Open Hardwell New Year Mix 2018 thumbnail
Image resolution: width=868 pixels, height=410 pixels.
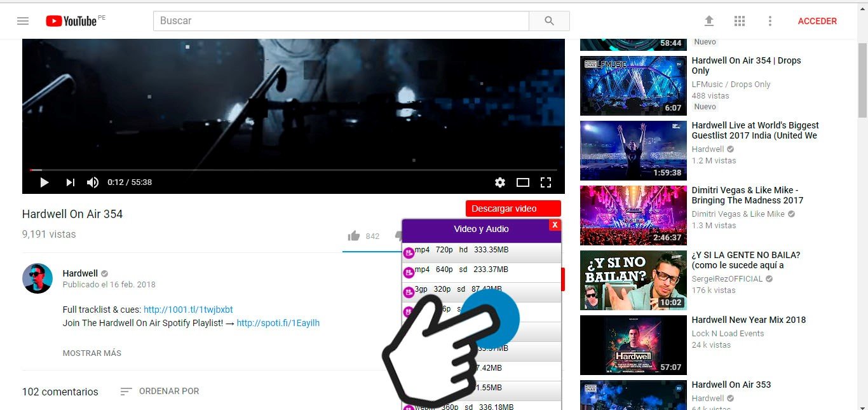coord(634,345)
